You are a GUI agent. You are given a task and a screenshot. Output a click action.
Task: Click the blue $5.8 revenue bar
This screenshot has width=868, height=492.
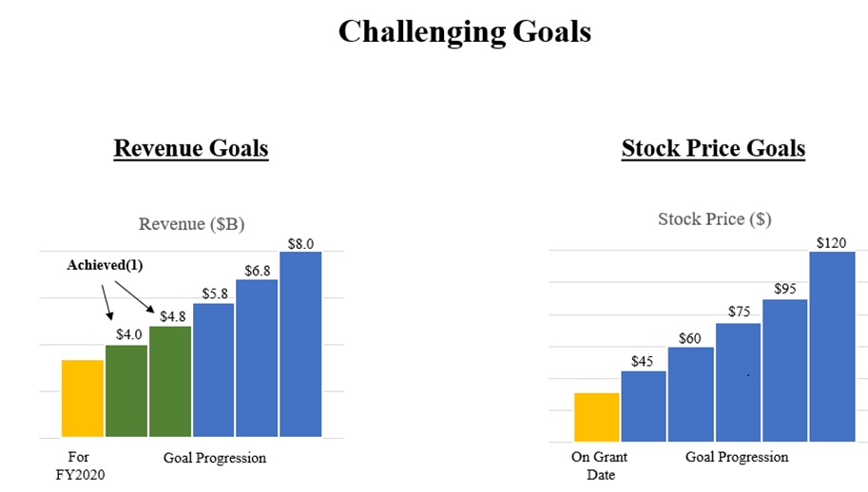pyautogui.click(x=213, y=370)
